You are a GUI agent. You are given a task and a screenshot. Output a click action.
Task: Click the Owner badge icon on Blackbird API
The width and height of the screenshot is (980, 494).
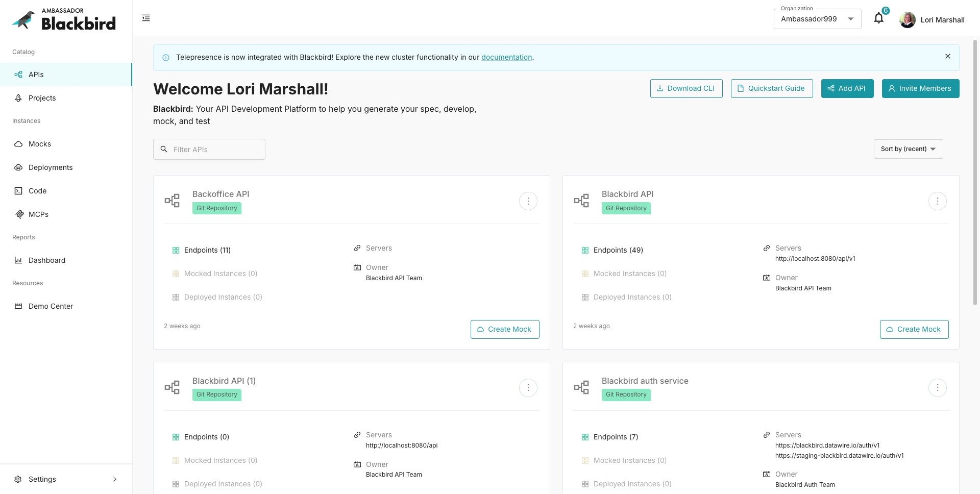767,278
